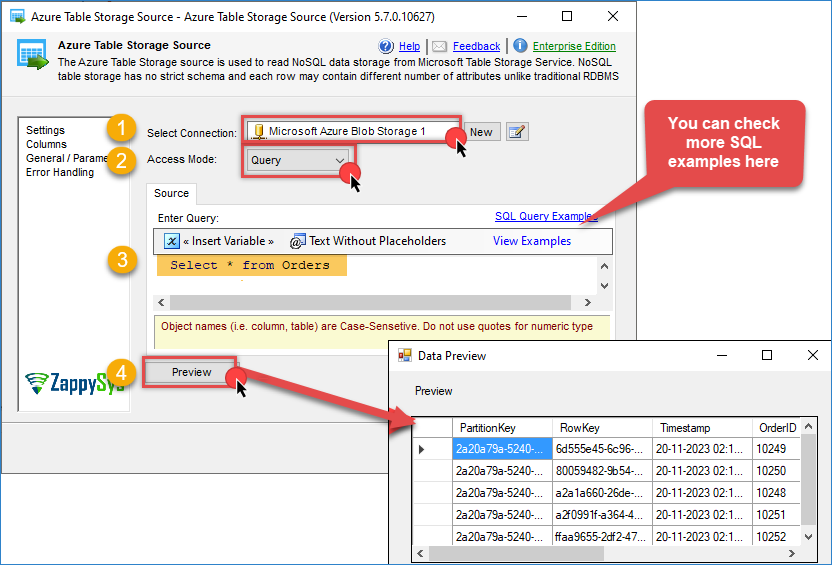832x565 pixels.
Task: Click the blue Help question mark icon
Action: [x=386, y=47]
